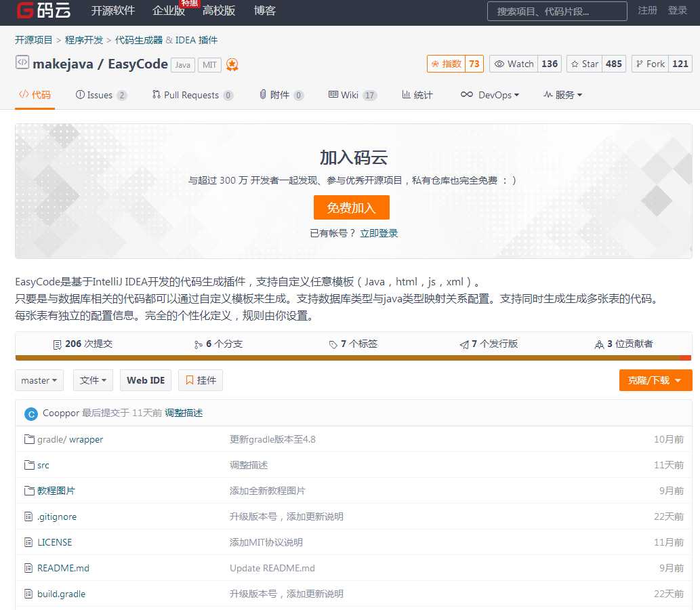Image resolution: width=700 pixels, height=610 pixels.
Task: Click the 程序开发 breadcrumb link
Action: click(x=84, y=40)
